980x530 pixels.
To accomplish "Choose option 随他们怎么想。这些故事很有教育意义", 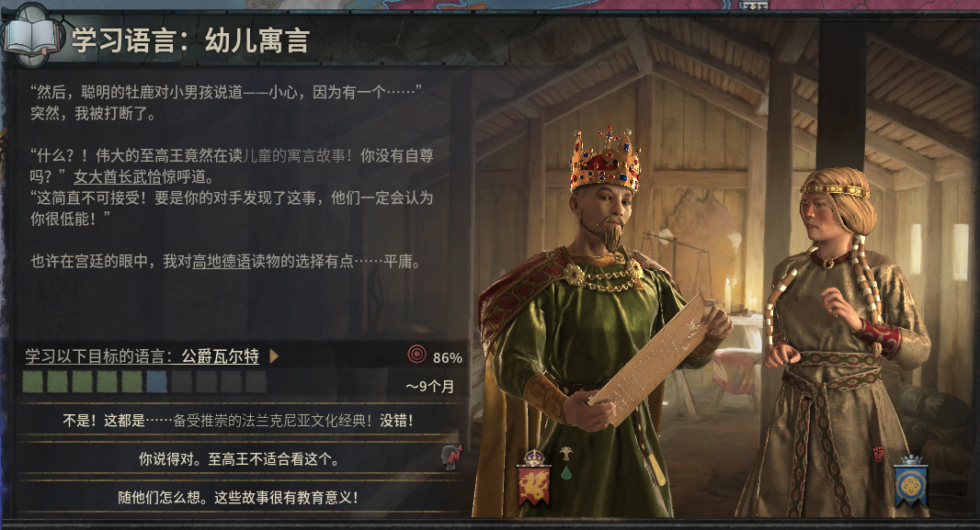I will (238, 498).
